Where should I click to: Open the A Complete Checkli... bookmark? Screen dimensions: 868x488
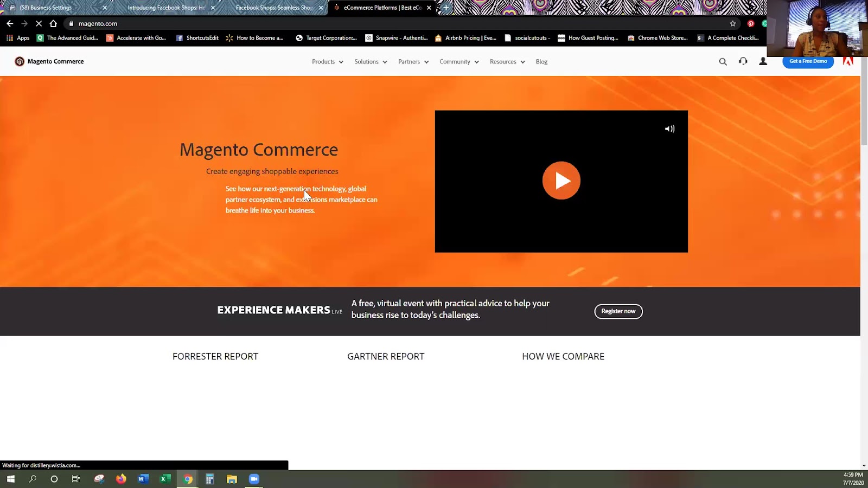[x=728, y=38]
